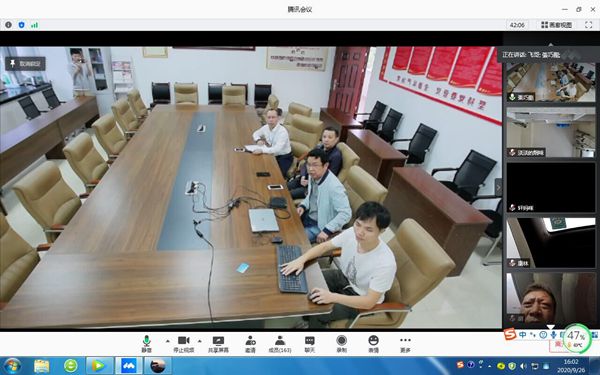Open the dark photo app on the taskbar

(x=157, y=365)
